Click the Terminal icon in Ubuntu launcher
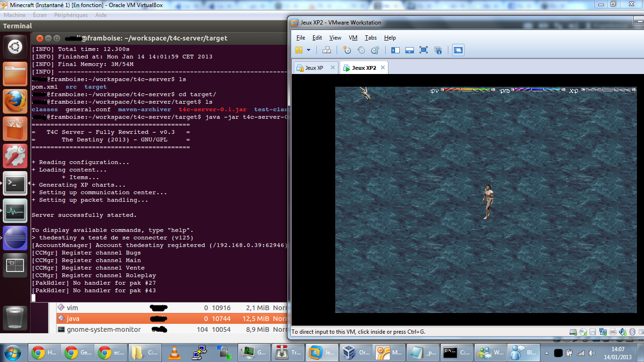The height and width of the screenshot is (362, 644). click(x=15, y=183)
